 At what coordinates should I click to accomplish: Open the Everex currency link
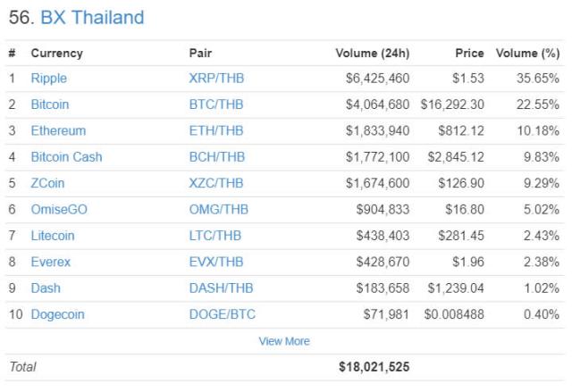click(51, 263)
